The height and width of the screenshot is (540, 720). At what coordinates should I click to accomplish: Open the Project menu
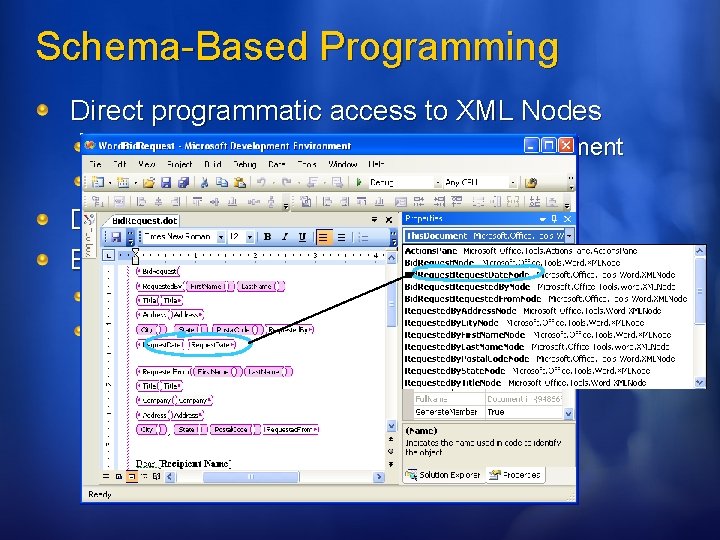click(180, 164)
